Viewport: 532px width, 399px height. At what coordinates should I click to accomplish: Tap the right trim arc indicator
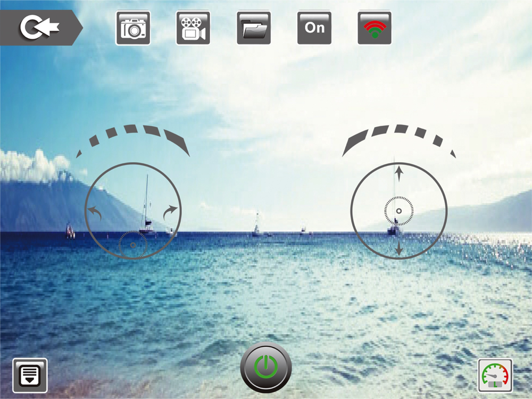399,140
